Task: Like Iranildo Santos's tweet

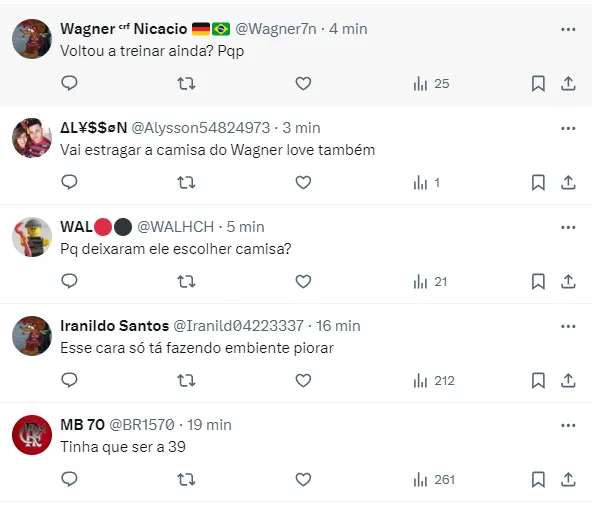Action: click(303, 380)
